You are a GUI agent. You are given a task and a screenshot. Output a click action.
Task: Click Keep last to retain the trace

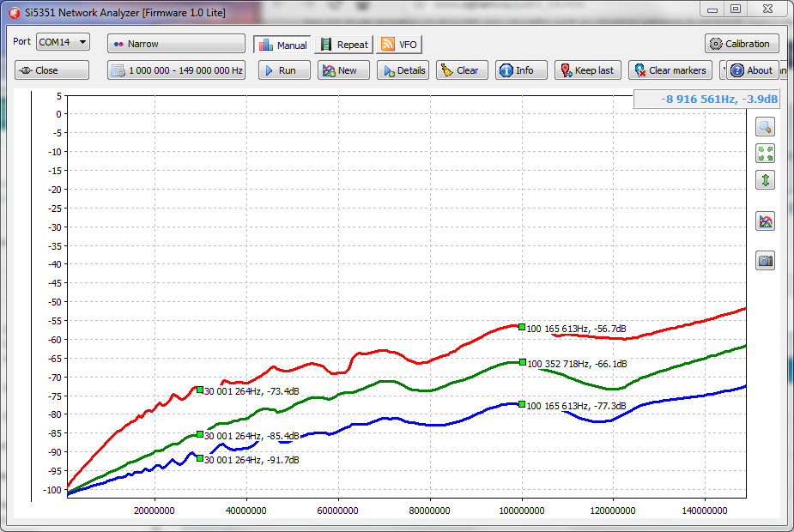[x=586, y=70]
